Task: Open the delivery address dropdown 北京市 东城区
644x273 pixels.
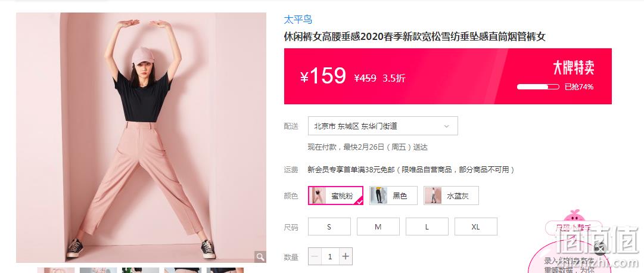Action: (383, 126)
